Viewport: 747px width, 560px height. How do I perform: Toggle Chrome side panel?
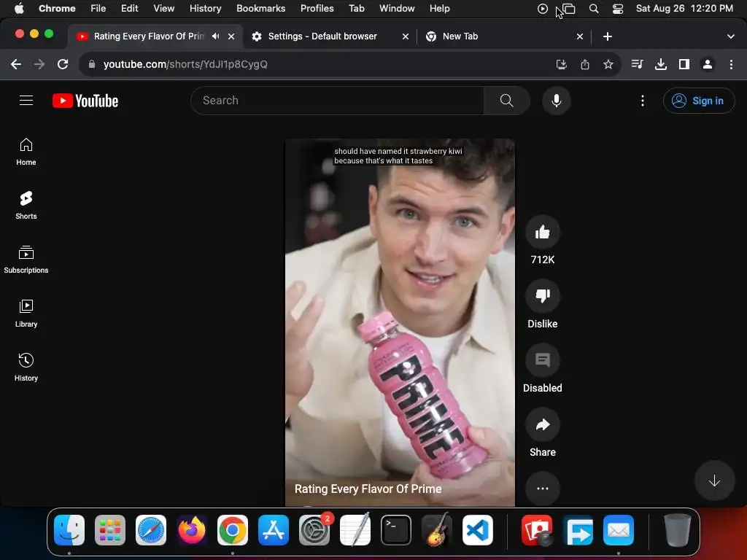tap(684, 64)
